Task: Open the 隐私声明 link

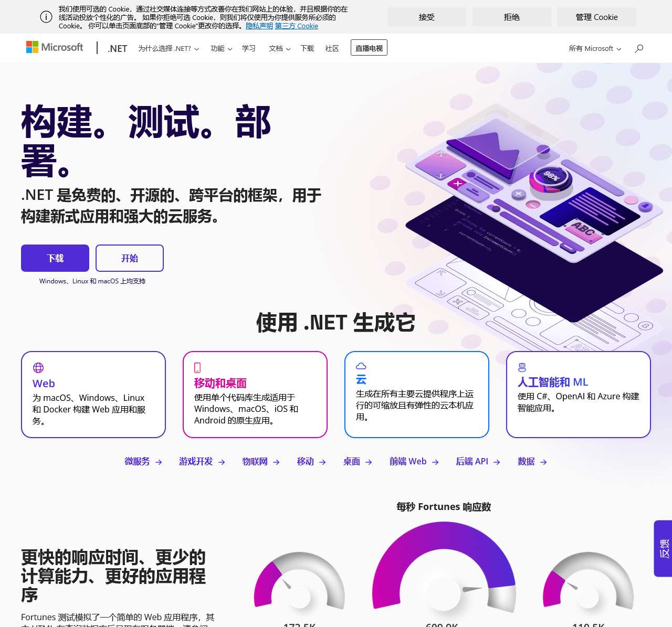Action: pyautogui.click(x=259, y=26)
